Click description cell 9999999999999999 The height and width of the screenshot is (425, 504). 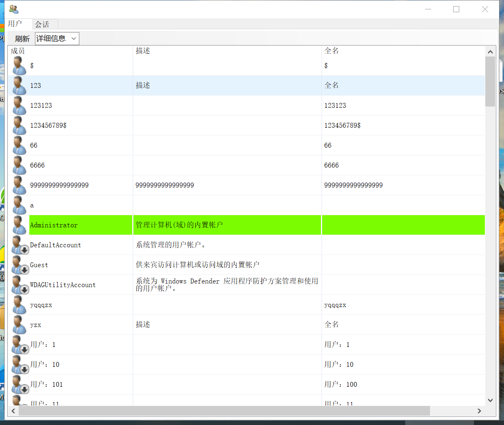pyautogui.click(x=165, y=185)
